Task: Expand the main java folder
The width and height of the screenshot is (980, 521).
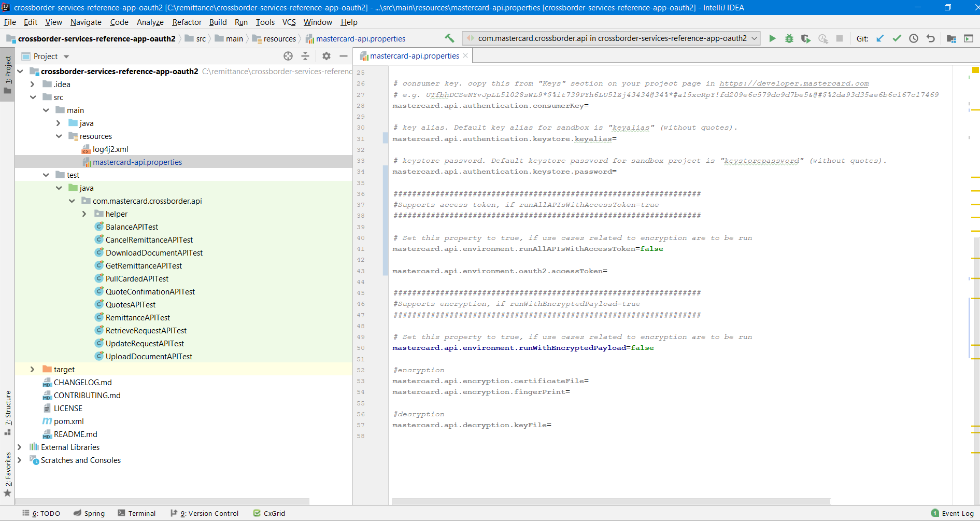Action: pyautogui.click(x=59, y=123)
